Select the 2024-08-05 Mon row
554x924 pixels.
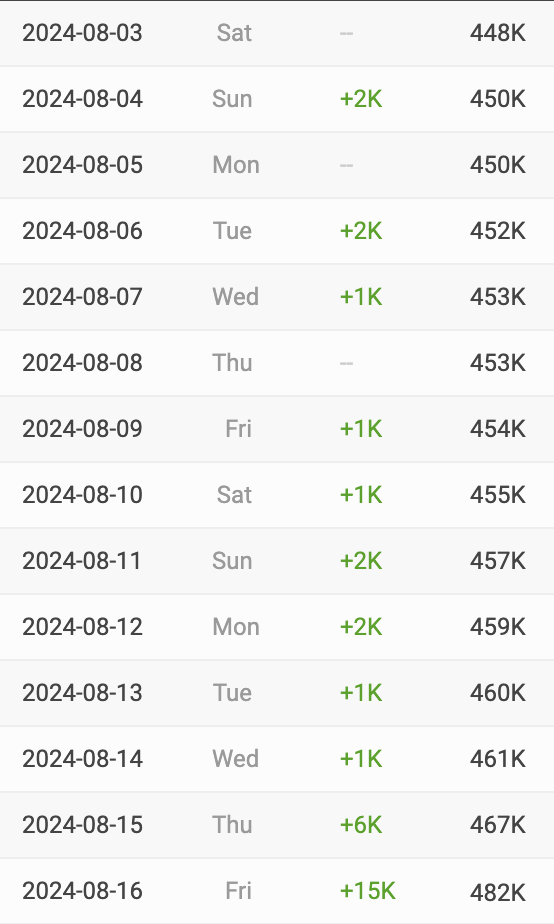(277, 165)
